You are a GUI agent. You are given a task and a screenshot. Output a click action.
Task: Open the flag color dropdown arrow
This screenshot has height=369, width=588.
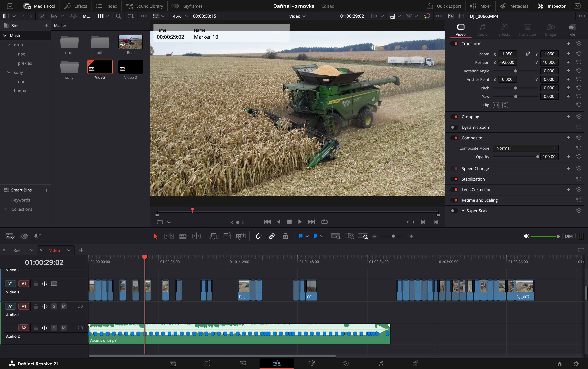click(307, 236)
